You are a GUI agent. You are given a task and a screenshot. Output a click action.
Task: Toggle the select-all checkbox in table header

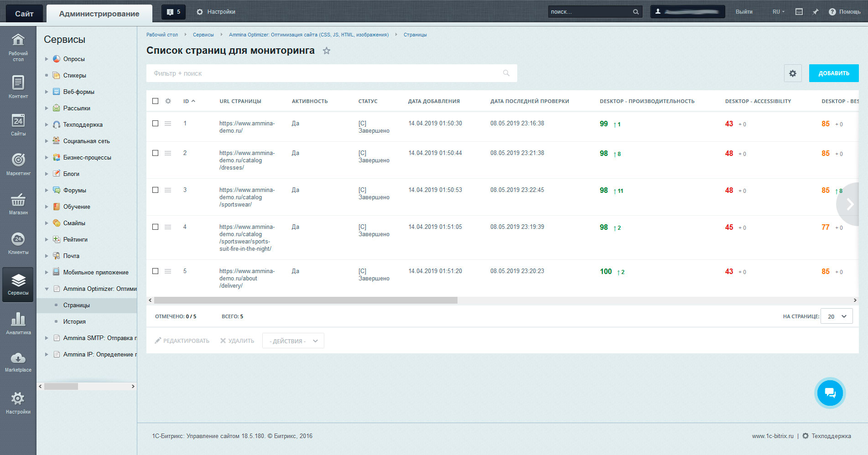point(155,101)
